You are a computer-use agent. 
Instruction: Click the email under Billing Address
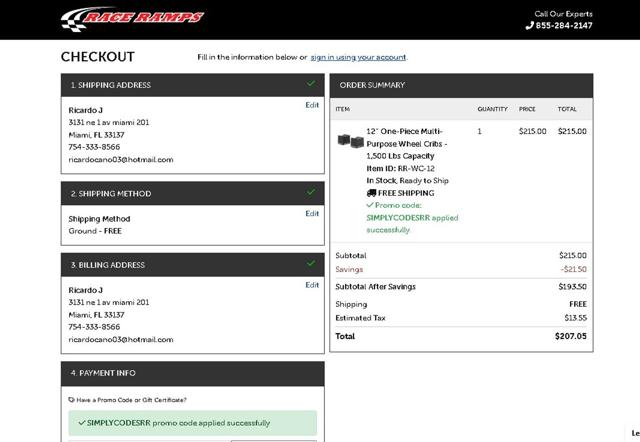coord(121,340)
